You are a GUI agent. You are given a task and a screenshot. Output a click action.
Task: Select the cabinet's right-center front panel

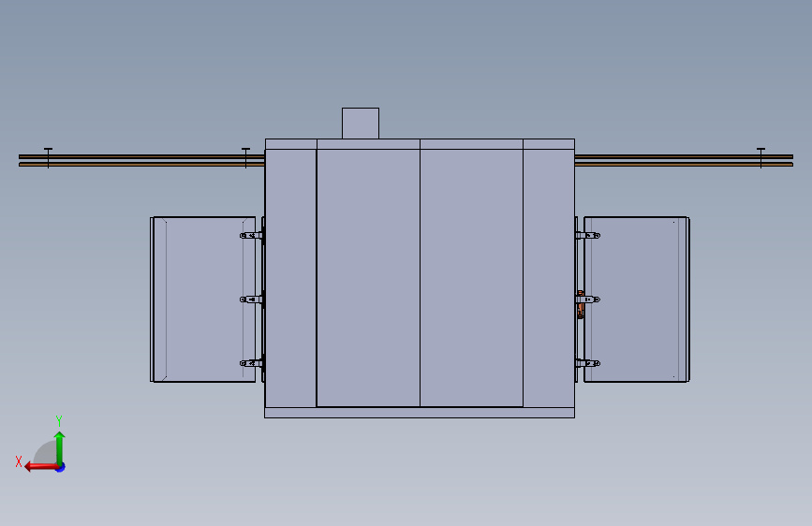click(471, 278)
